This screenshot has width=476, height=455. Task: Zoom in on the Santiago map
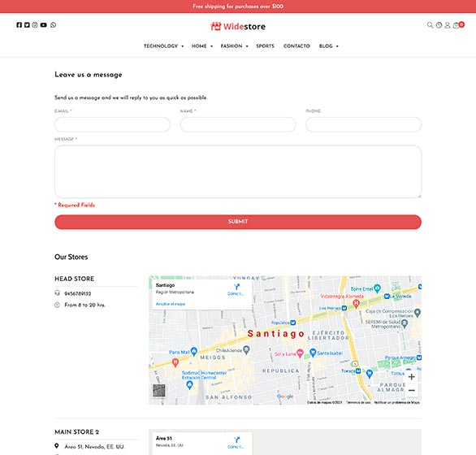411,377
